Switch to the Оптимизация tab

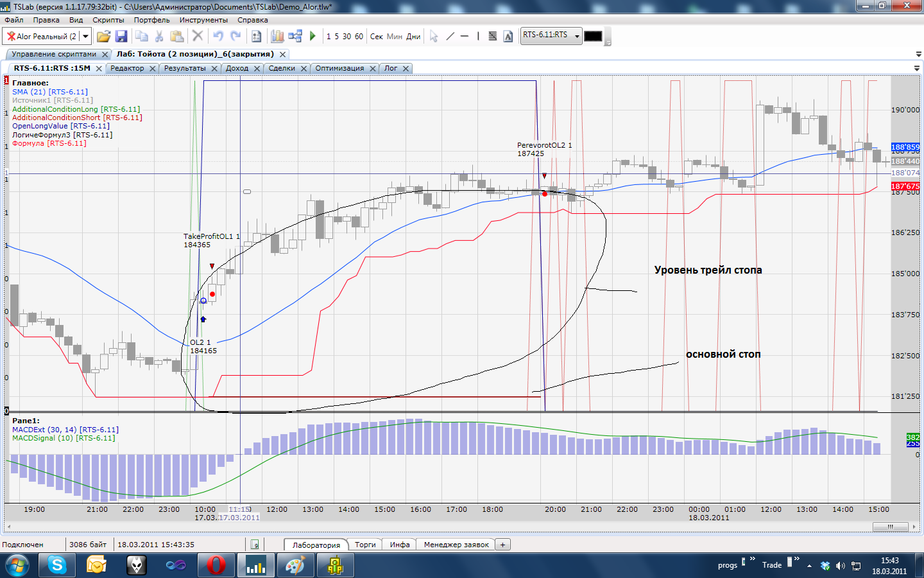[x=339, y=68]
